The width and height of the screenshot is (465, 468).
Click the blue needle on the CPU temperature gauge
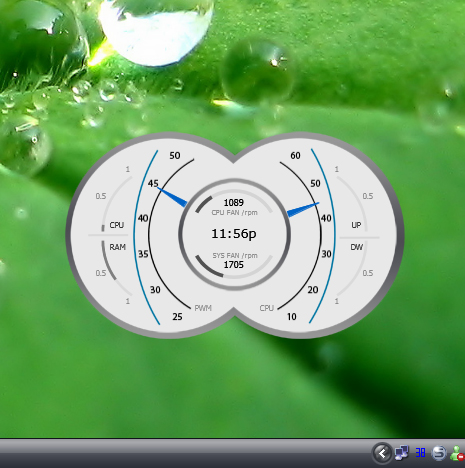[x=303, y=210]
